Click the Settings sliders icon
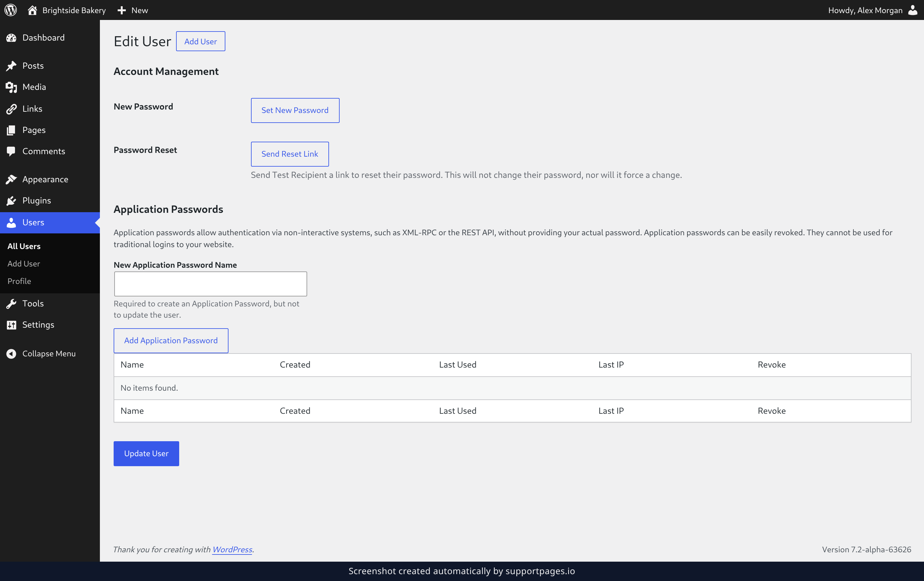Viewport: 924px width, 581px height. coord(11,325)
